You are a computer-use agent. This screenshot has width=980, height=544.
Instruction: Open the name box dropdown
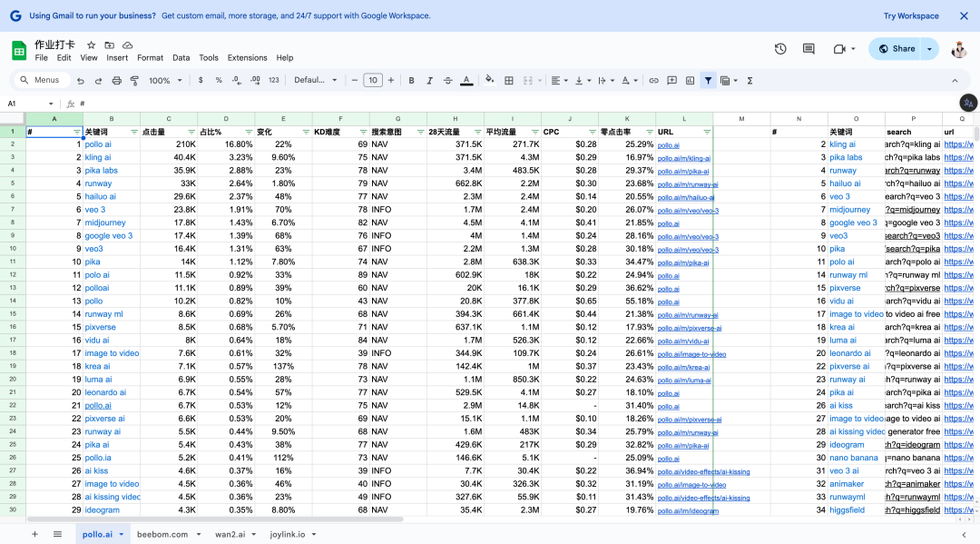51,104
